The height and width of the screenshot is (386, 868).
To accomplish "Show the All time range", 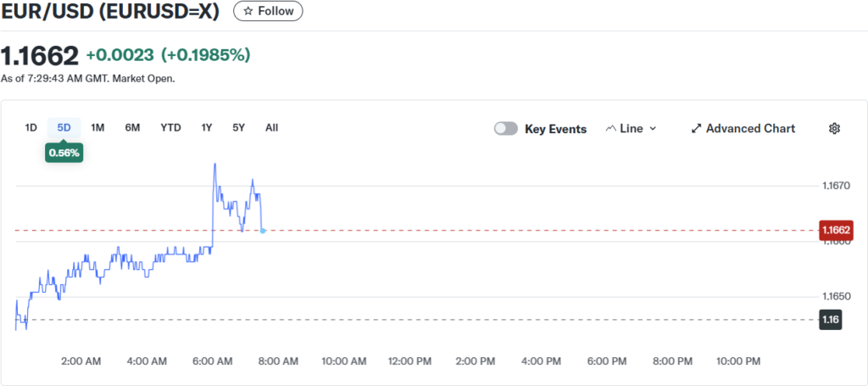I will pos(271,127).
